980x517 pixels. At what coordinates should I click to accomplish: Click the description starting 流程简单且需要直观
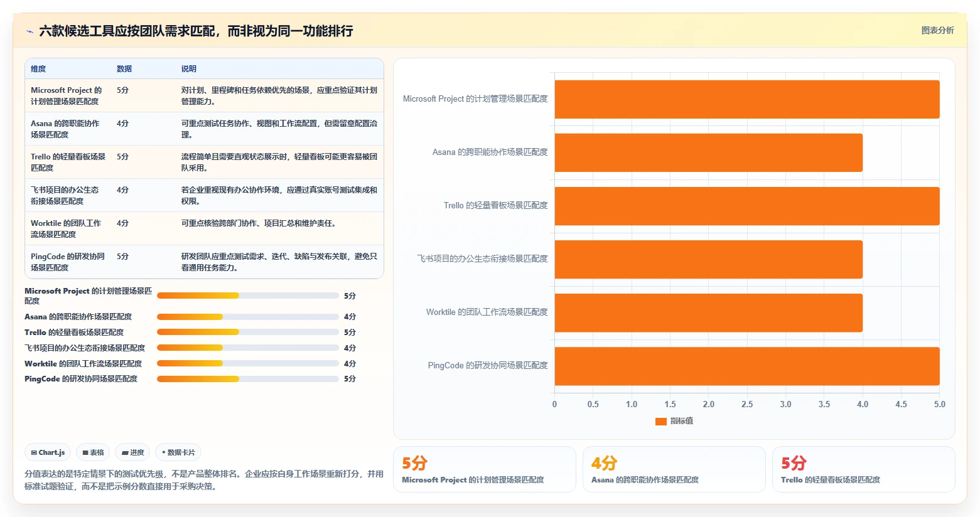279,163
